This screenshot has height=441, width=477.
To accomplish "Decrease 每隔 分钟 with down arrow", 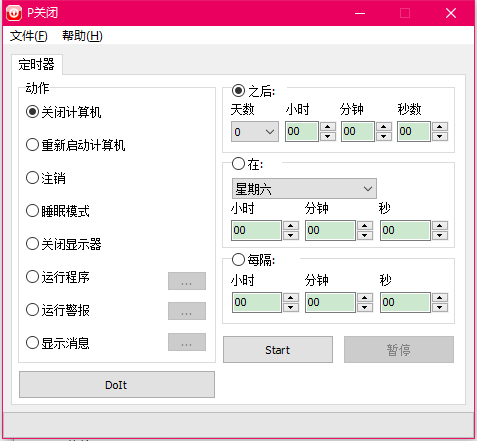I will pyautogui.click(x=365, y=307).
